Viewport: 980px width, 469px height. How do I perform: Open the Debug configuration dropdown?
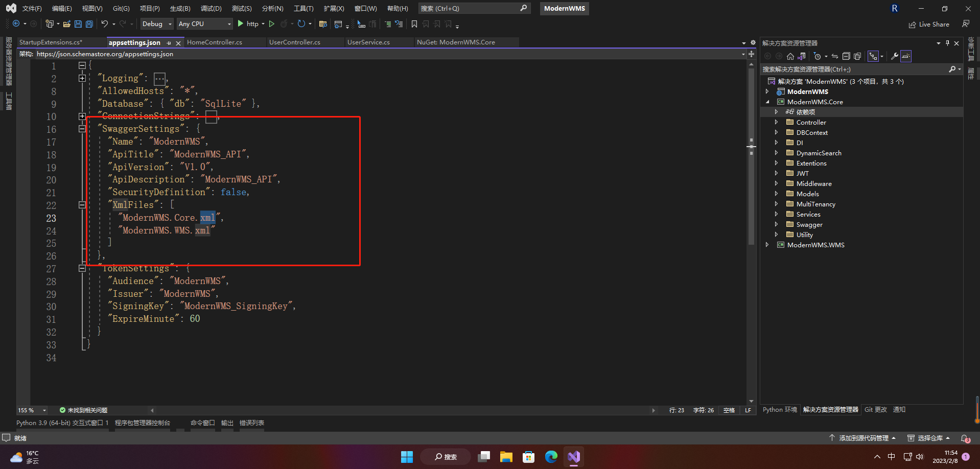tap(157, 24)
